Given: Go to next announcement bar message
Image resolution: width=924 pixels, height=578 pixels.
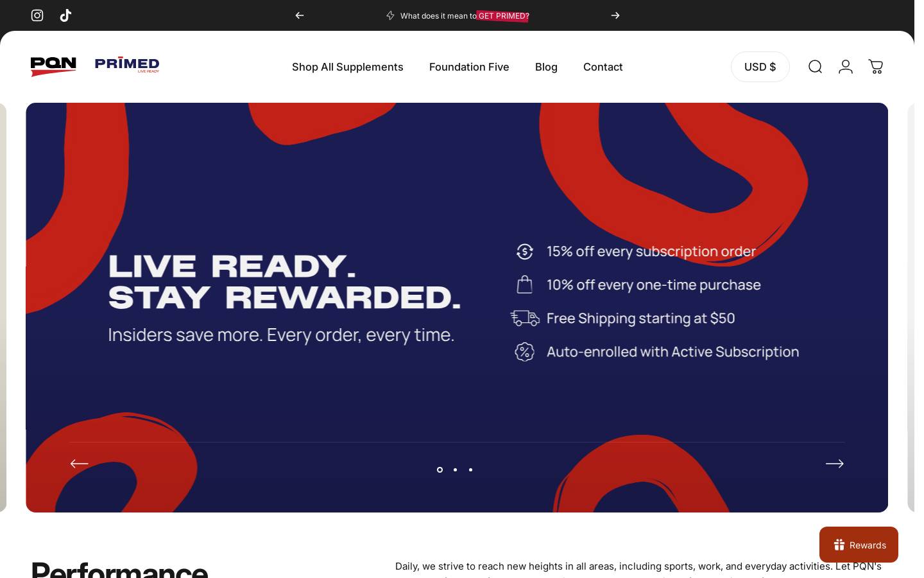Looking at the screenshot, I should pos(615,15).
